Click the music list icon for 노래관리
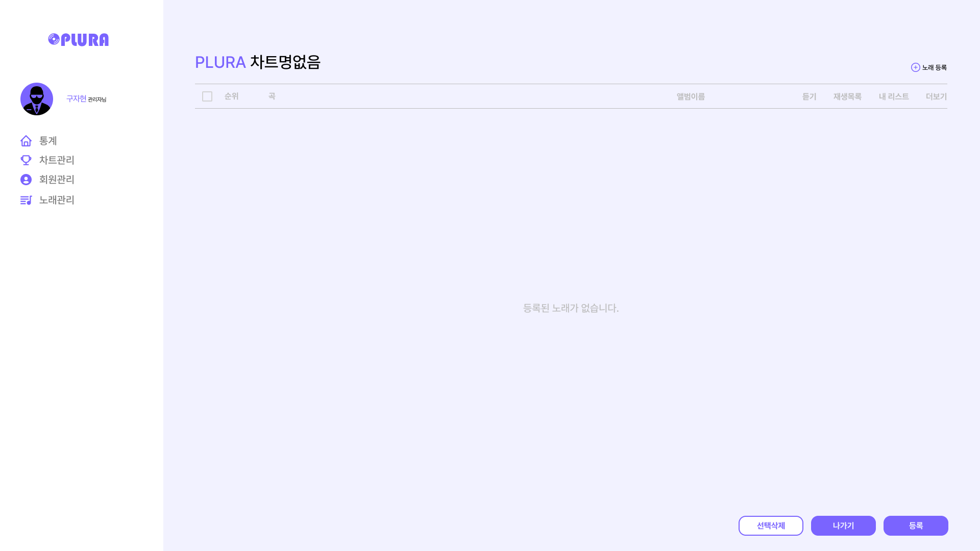 click(x=26, y=200)
